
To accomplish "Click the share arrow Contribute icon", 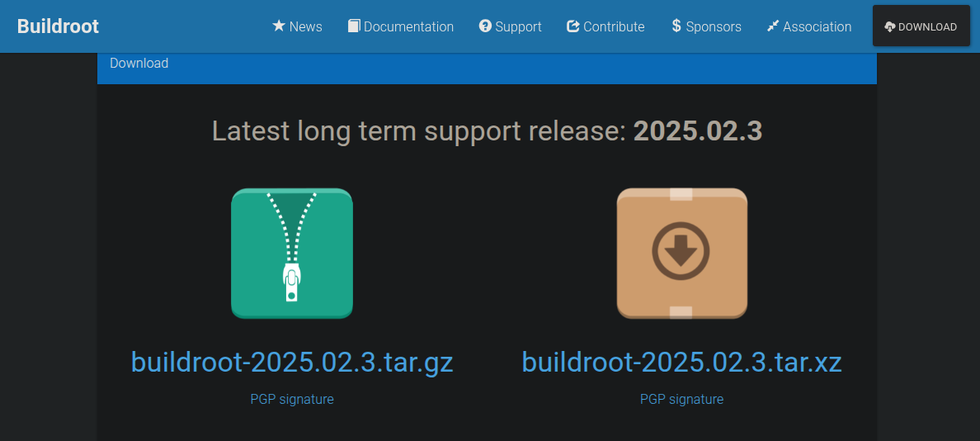I will 573,26.
